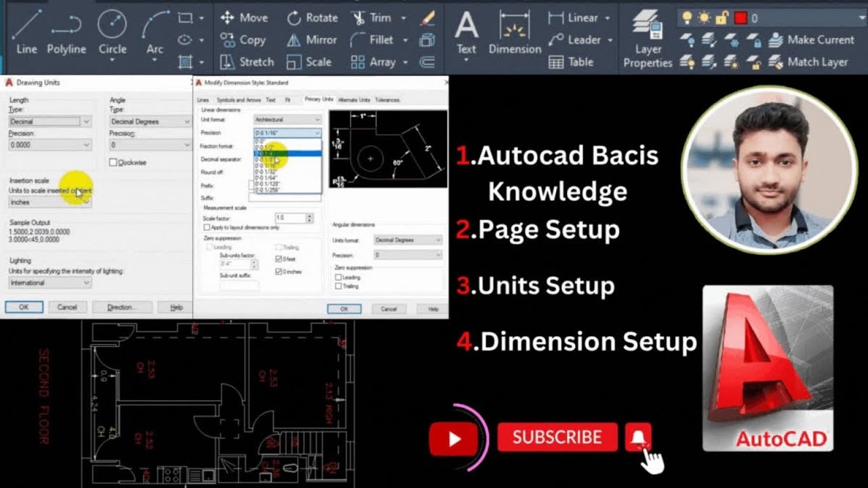Open the Primary Units tab
This screenshot has width=868, height=488.
tap(319, 100)
